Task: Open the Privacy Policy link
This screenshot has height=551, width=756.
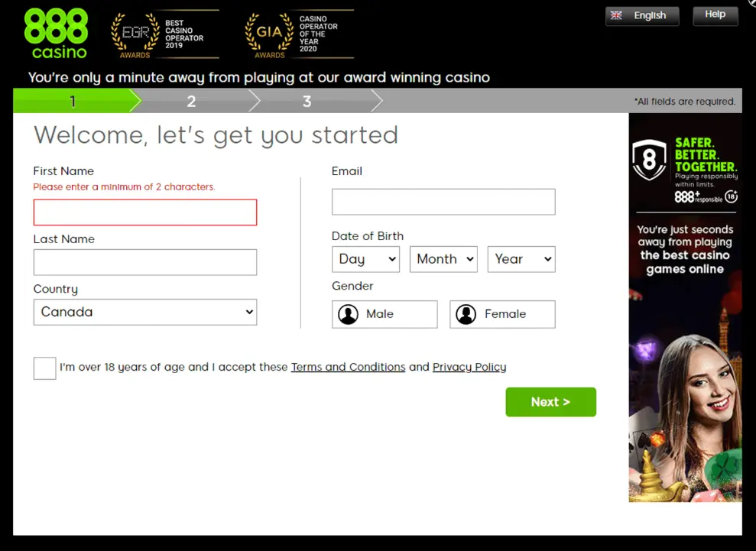Action: click(469, 367)
